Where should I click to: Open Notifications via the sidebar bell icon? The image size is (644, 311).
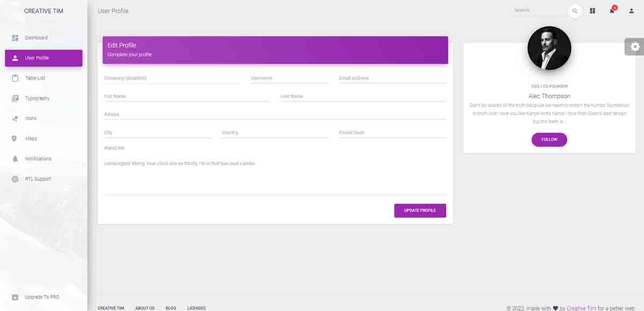14,158
